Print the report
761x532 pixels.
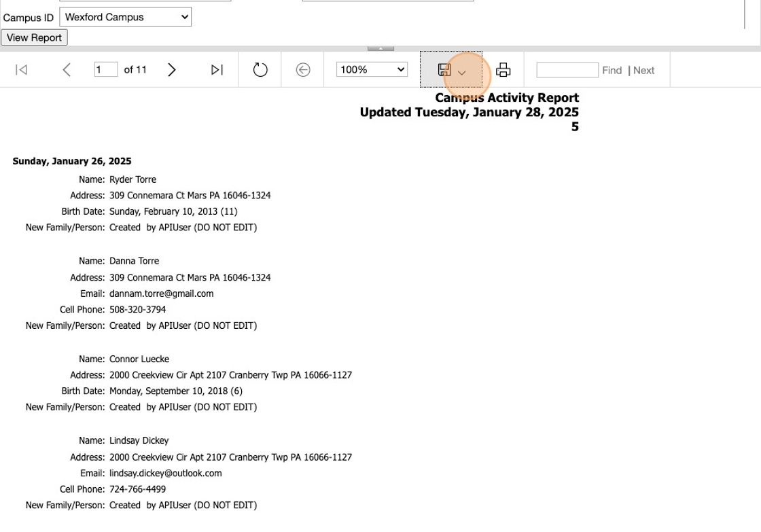503,70
